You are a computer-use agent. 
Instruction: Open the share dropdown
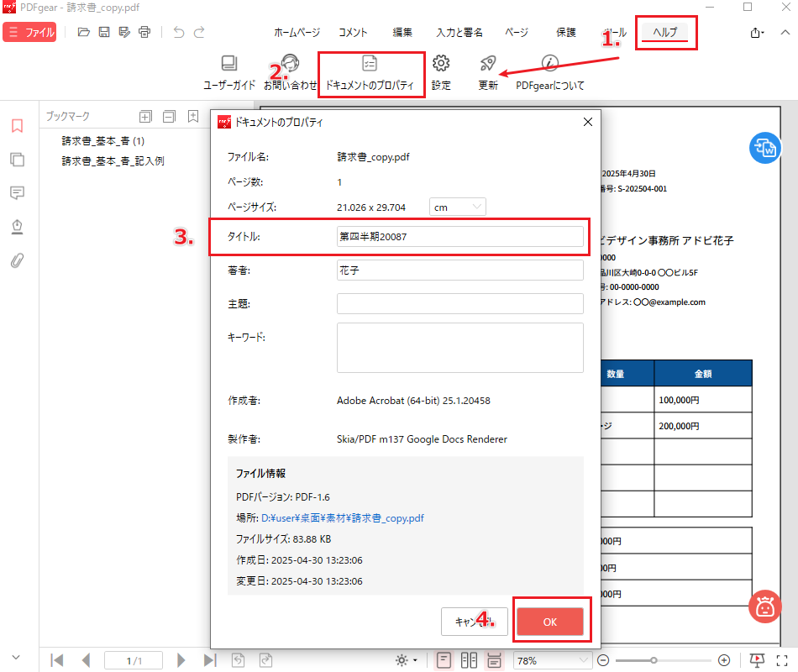coord(757,33)
